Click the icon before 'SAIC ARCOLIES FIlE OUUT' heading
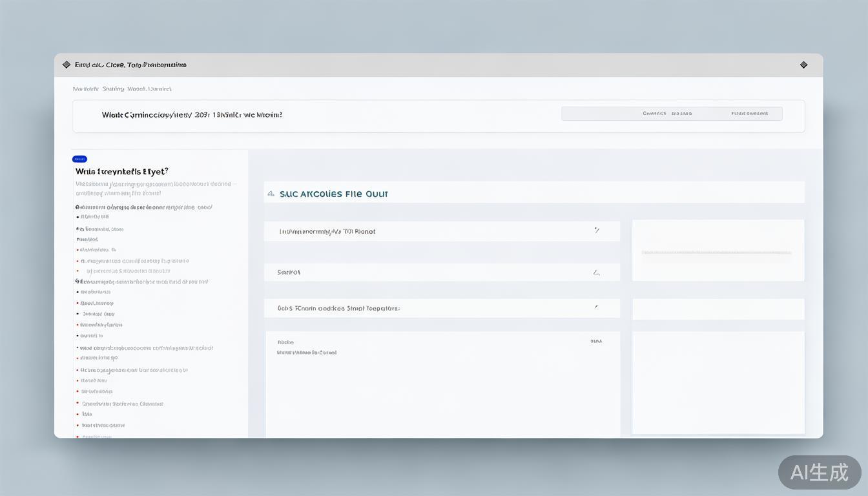Screen dimensions: 868x496 click(x=271, y=194)
